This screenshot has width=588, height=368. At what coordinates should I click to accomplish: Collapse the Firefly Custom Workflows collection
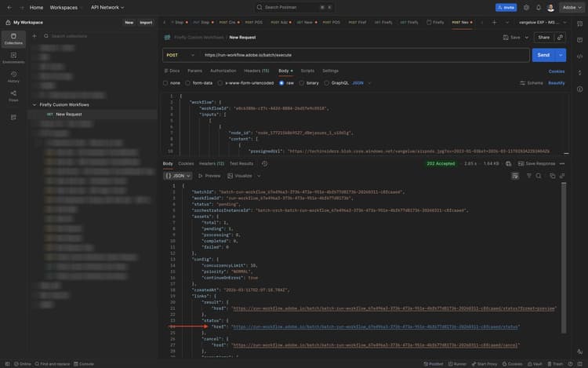tap(34, 104)
